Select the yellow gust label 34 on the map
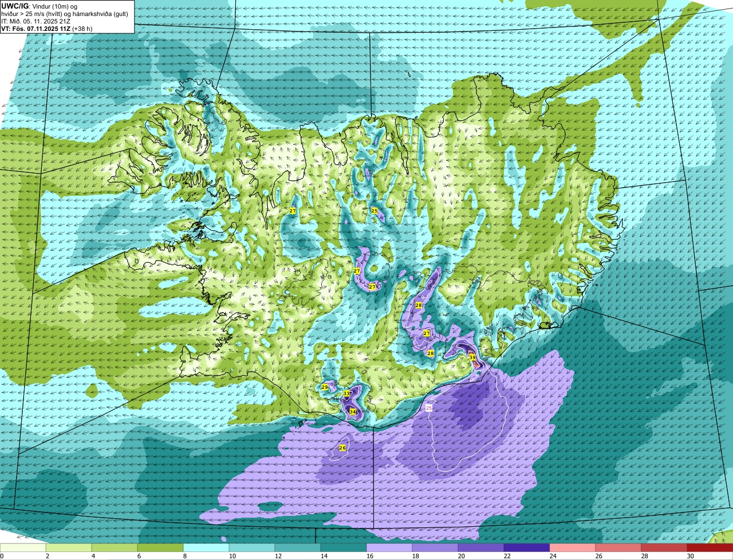The height and width of the screenshot is (560, 733). (x=353, y=412)
